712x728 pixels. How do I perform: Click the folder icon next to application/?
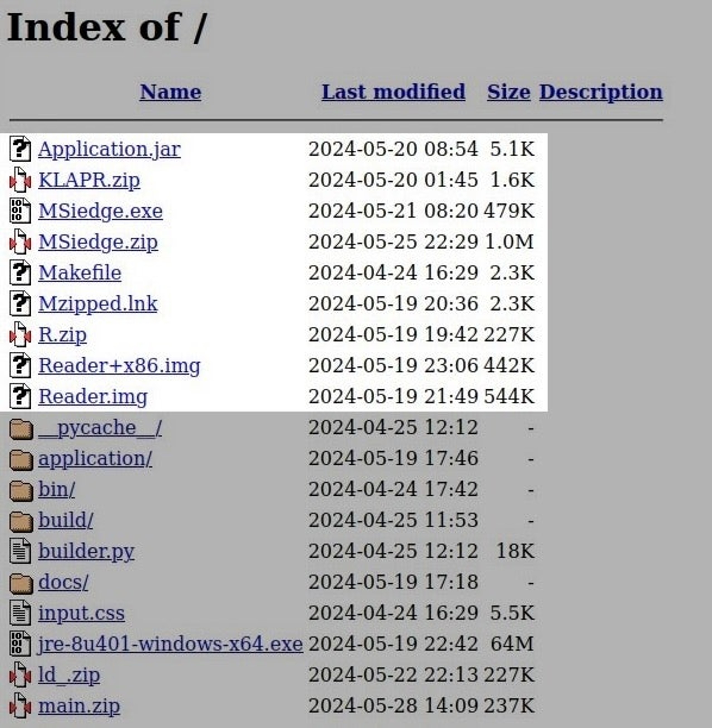[21, 460]
